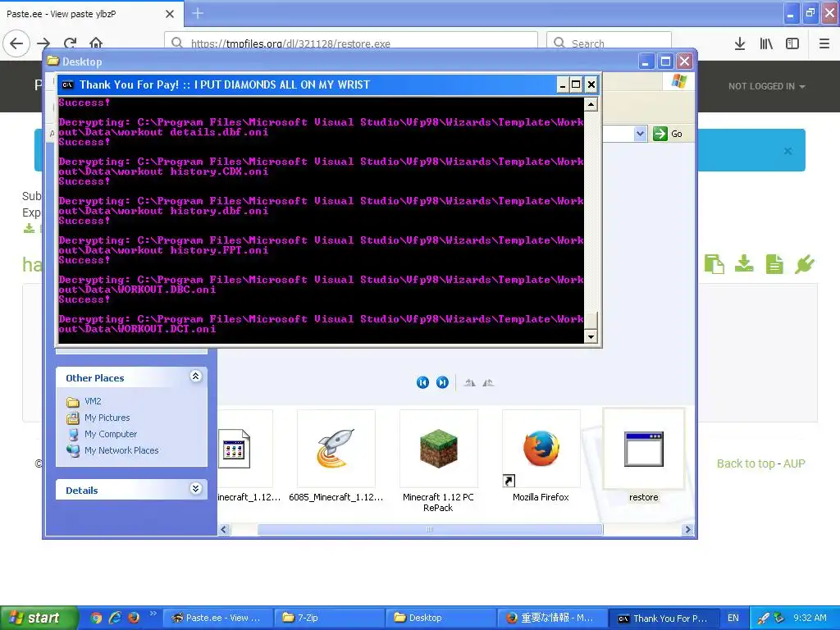
Task: Open the browser home page
Action: (96, 43)
